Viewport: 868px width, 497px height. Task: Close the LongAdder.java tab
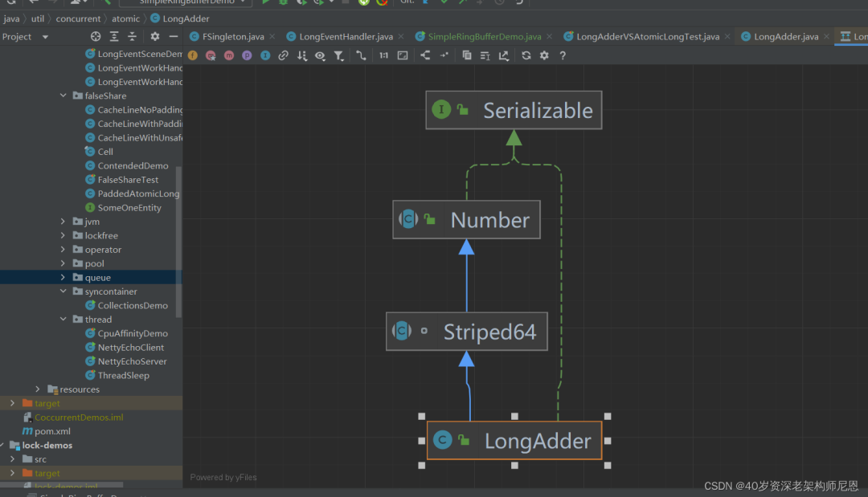click(826, 36)
